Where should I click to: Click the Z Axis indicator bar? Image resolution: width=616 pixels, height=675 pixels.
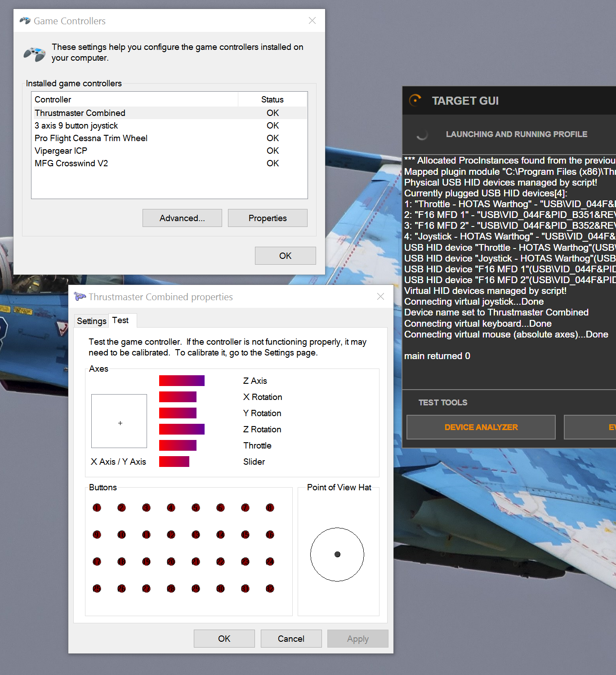(x=182, y=381)
